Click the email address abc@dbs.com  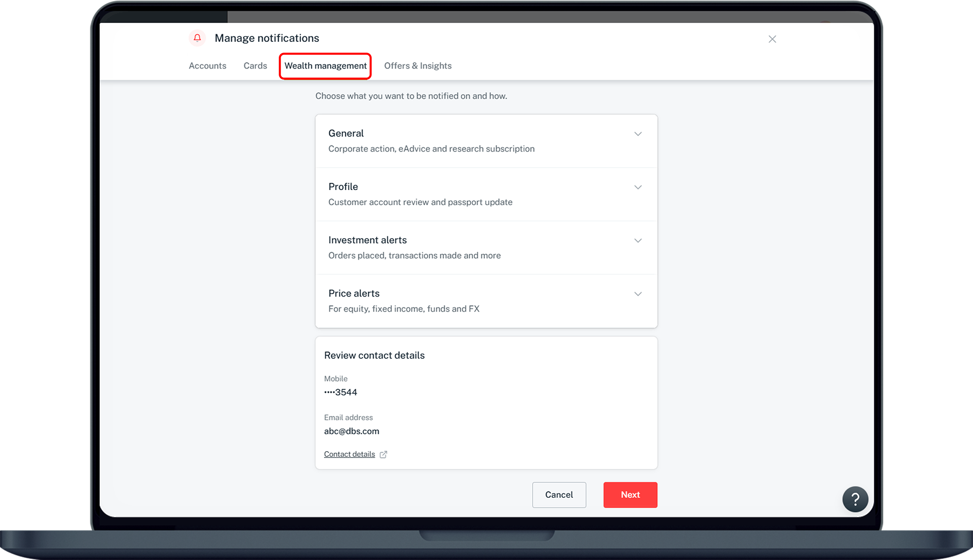tap(351, 431)
